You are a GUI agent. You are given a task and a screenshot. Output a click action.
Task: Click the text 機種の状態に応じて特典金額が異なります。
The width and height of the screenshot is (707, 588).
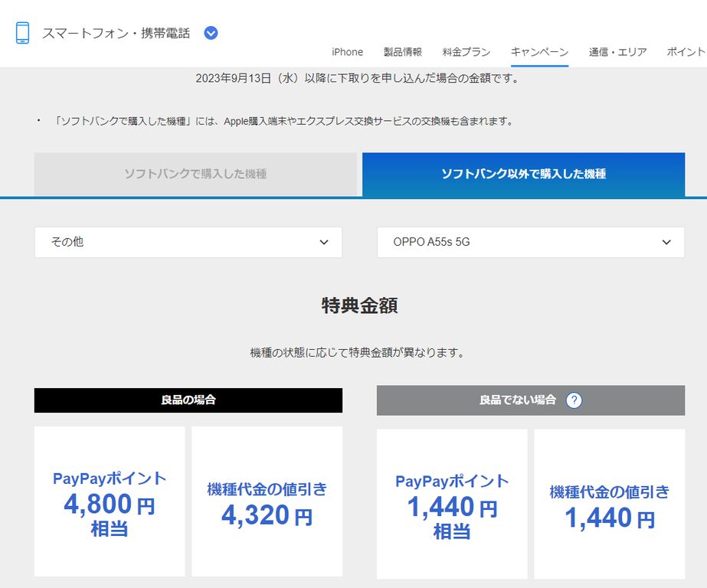click(x=357, y=352)
